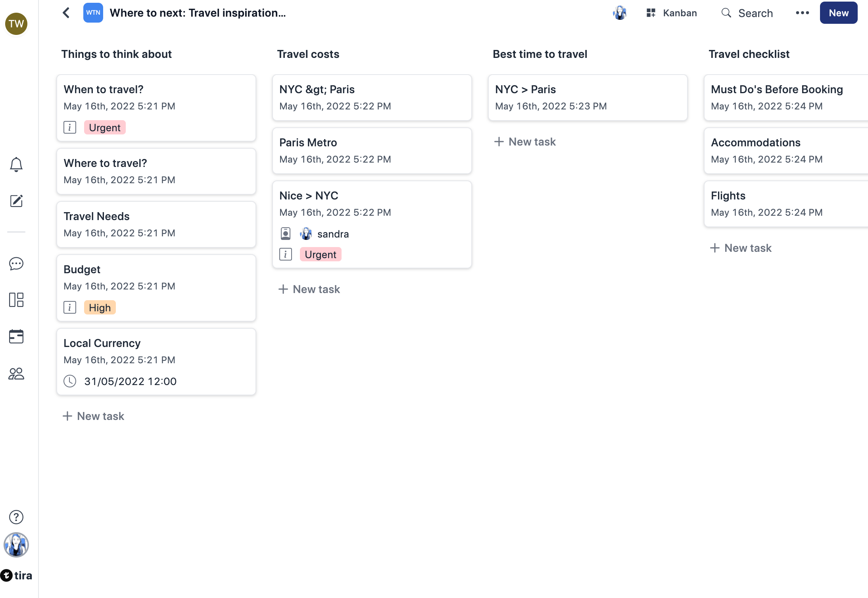Open the boards layout icon in sidebar
This screenshot has width=868, height=598.
16,300
